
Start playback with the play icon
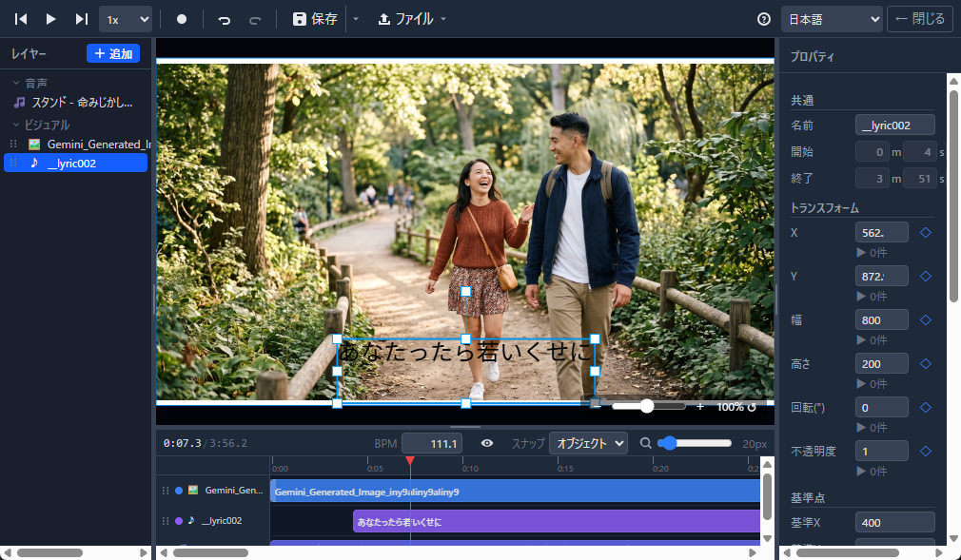50,19
